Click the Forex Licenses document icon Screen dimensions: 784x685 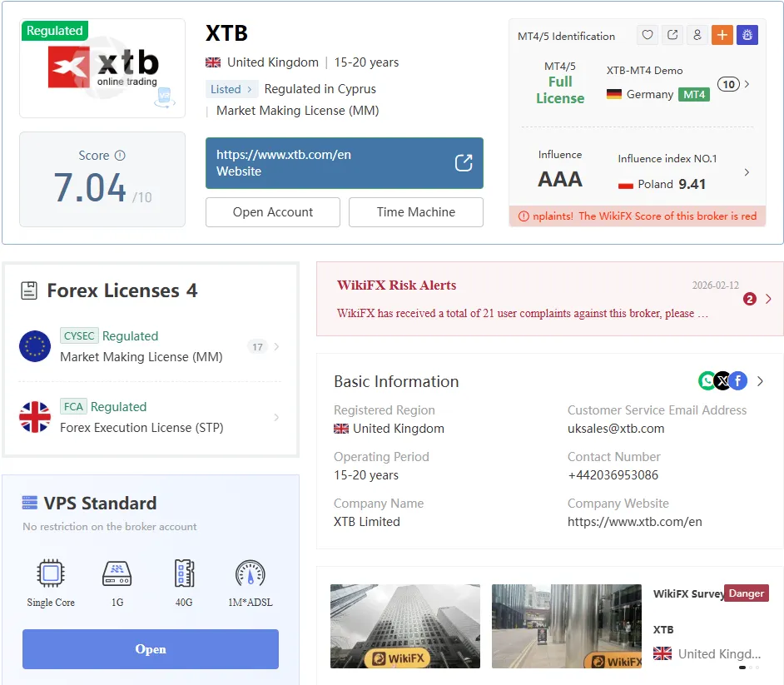tap(29, 290)
